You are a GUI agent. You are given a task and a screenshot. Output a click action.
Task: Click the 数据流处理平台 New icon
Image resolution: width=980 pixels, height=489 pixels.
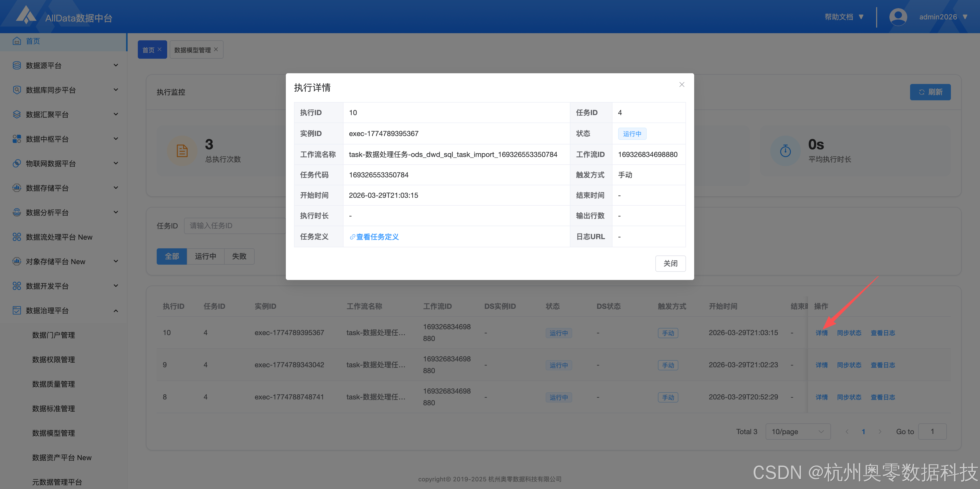click(17, 237)
